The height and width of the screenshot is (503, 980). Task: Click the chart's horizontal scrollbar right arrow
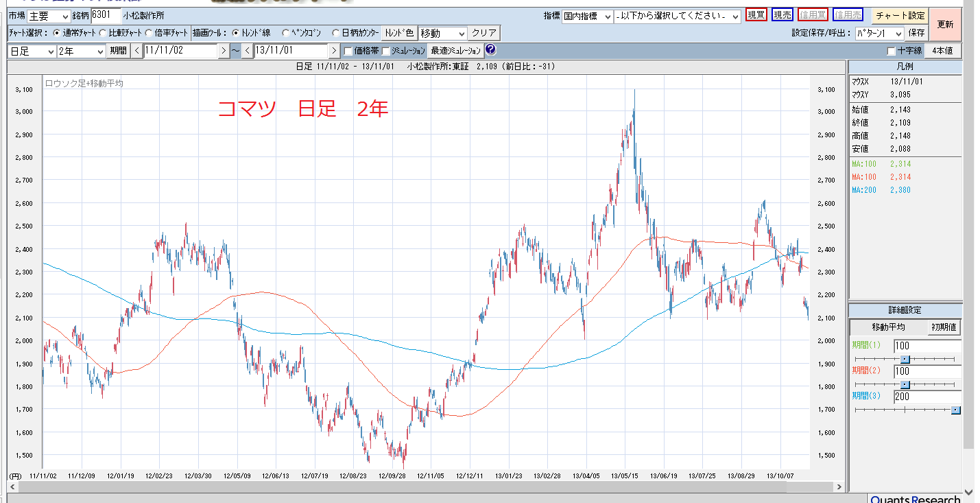[841, 487]
